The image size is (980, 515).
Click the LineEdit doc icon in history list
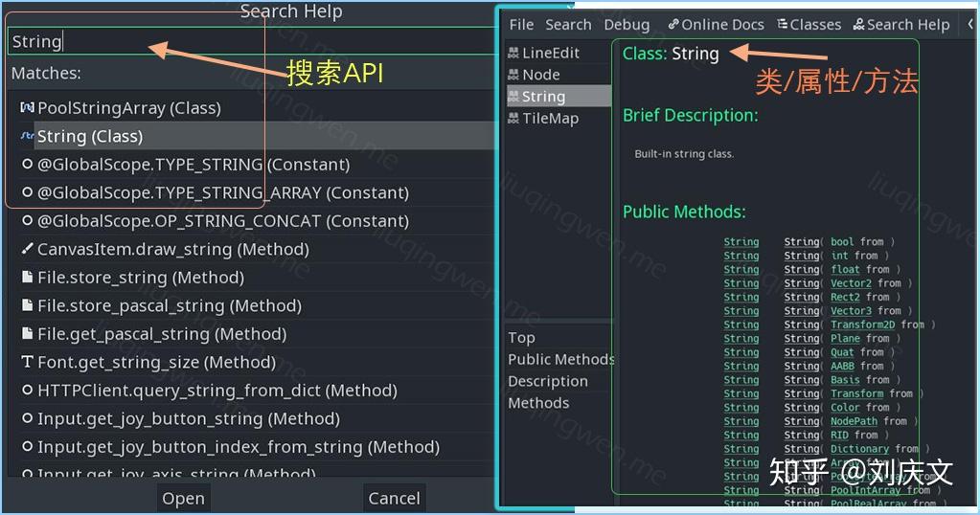click(x=513, y=53)
